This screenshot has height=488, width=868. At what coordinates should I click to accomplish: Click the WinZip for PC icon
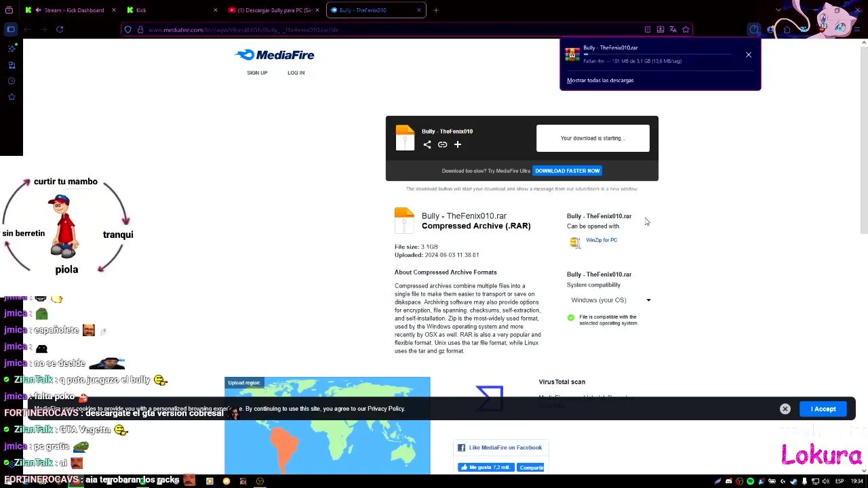coord(575,243)
